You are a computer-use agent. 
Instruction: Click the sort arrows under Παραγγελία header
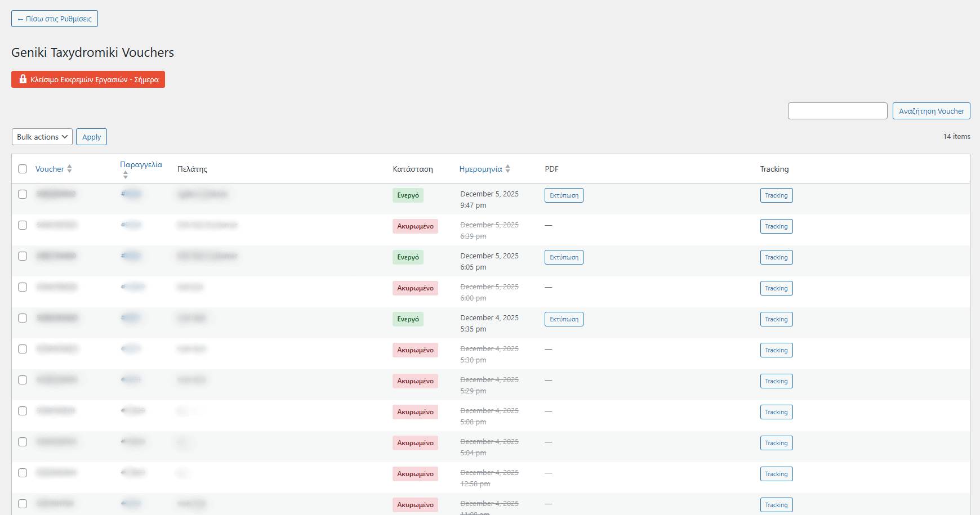coord(125,176)
